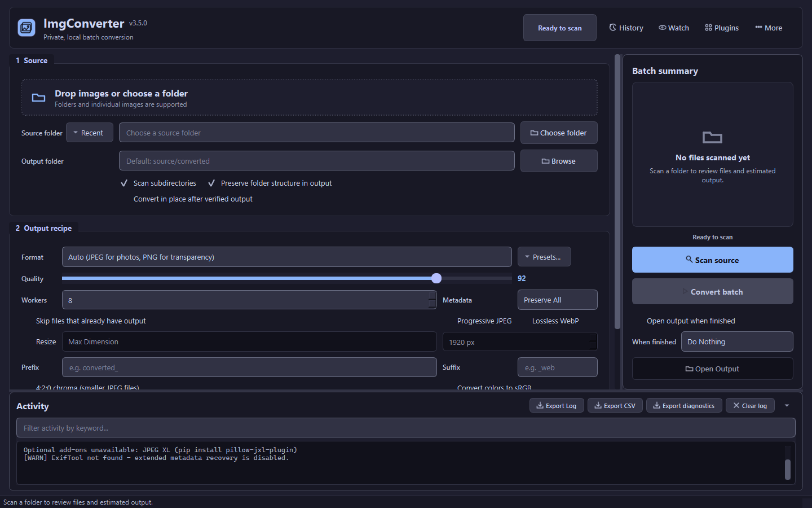
Task: Click the 'v3.5.0' version label
Action: pyautogui.click(x=138, y=23)
